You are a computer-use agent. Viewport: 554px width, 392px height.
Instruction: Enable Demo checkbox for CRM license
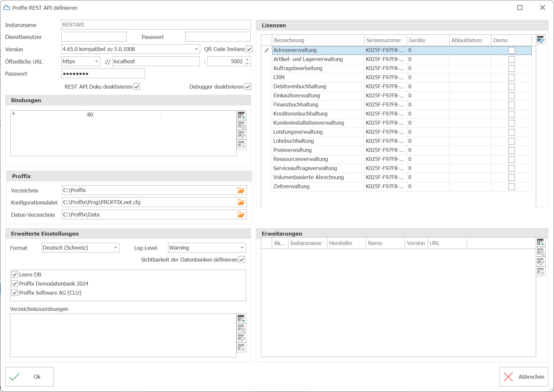tap(512, 78)
